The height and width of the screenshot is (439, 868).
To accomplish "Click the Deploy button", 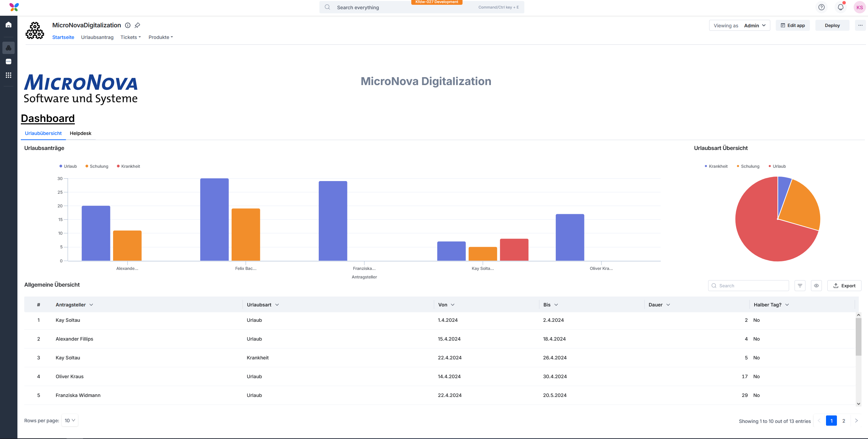I will pyautogui.click(x=832, y=26).
